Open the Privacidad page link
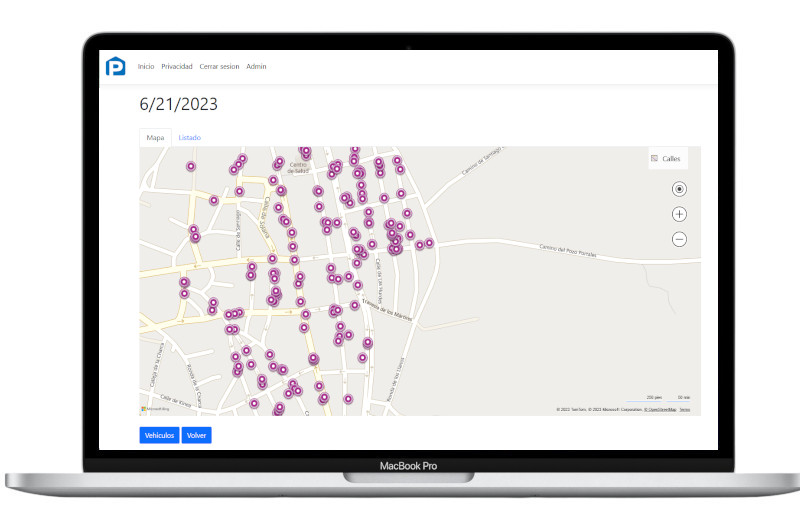800x529 pixels. (x=177, y=66)
